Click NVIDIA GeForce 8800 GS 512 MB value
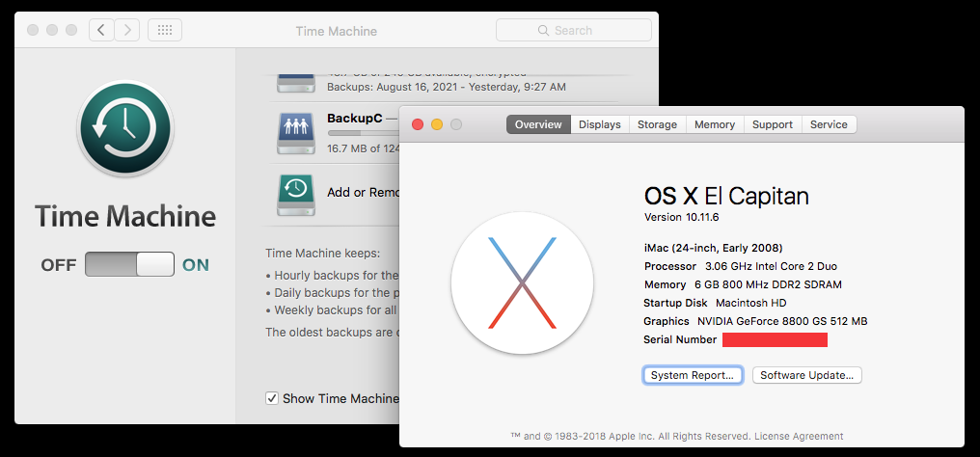 coord(782,321)
